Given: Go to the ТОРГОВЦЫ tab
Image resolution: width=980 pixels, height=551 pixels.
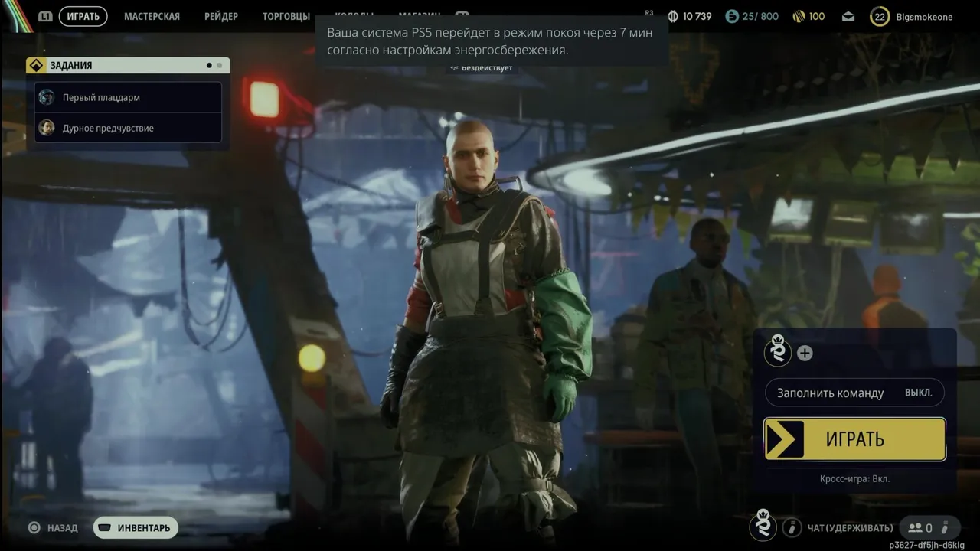Looking at the screenshot, I should click(x=286, y=16).
